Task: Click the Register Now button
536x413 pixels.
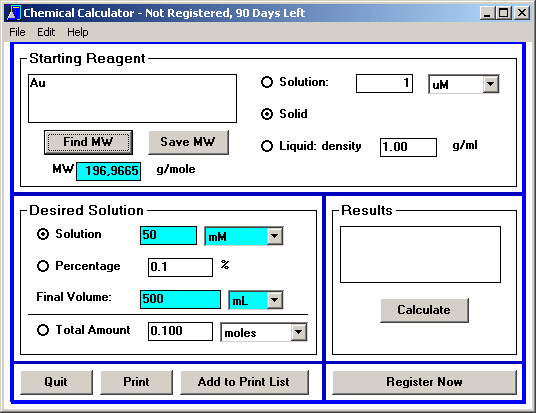Action: point(424,382)
